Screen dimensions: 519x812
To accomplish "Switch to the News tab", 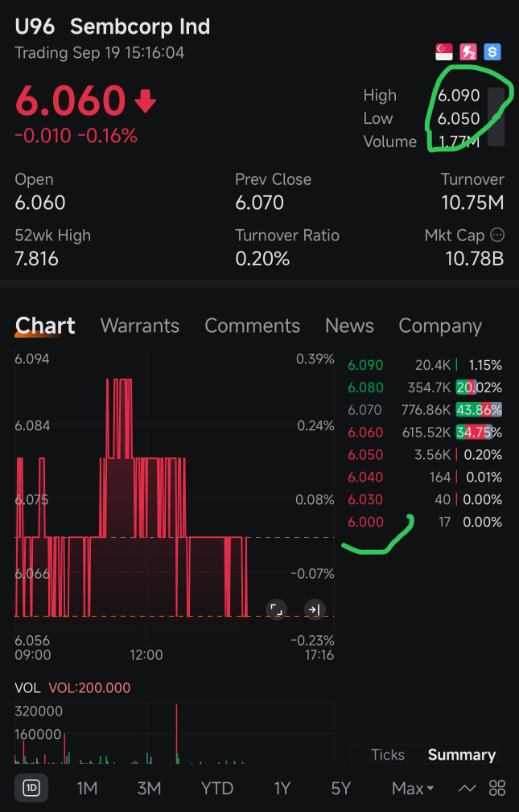I will (x=349, y=326).
